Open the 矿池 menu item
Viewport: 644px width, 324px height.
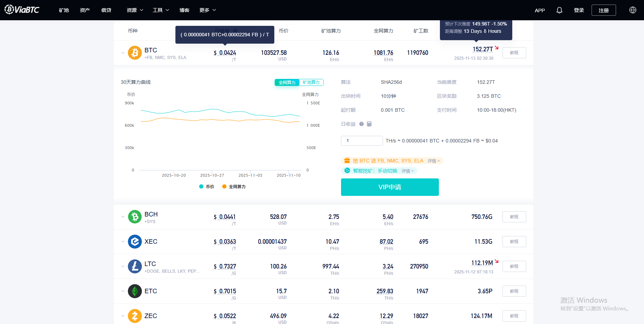point(64,10)
